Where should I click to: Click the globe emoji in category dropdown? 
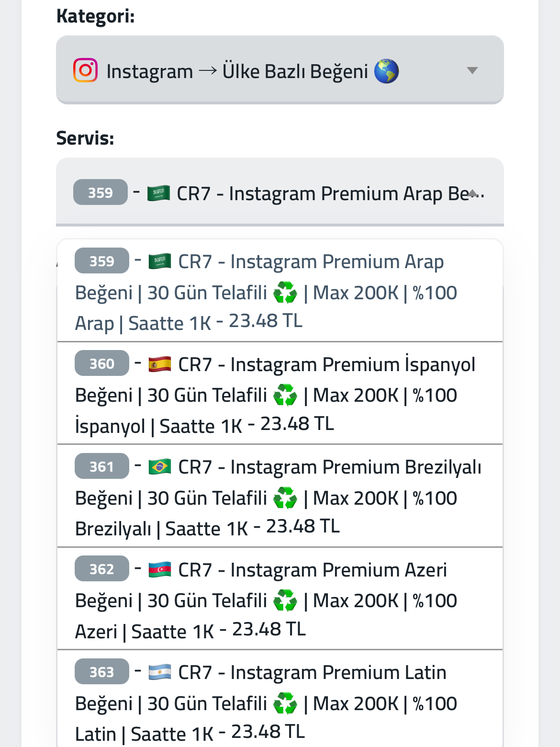click(386, 71)
